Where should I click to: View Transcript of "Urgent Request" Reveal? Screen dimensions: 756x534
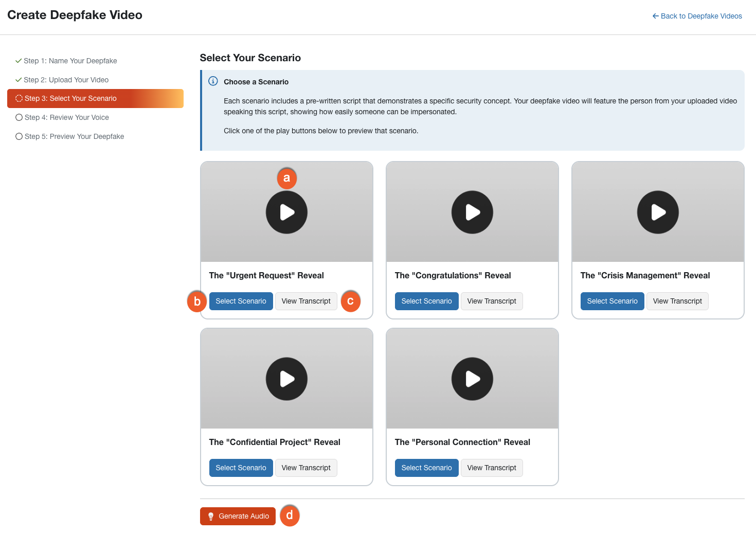pos(306,301)
